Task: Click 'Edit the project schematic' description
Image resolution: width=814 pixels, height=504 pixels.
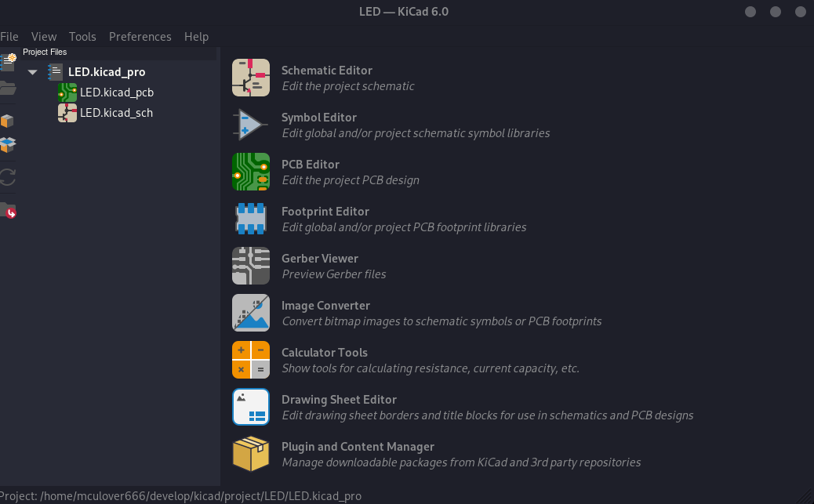Action: [348, 86]
